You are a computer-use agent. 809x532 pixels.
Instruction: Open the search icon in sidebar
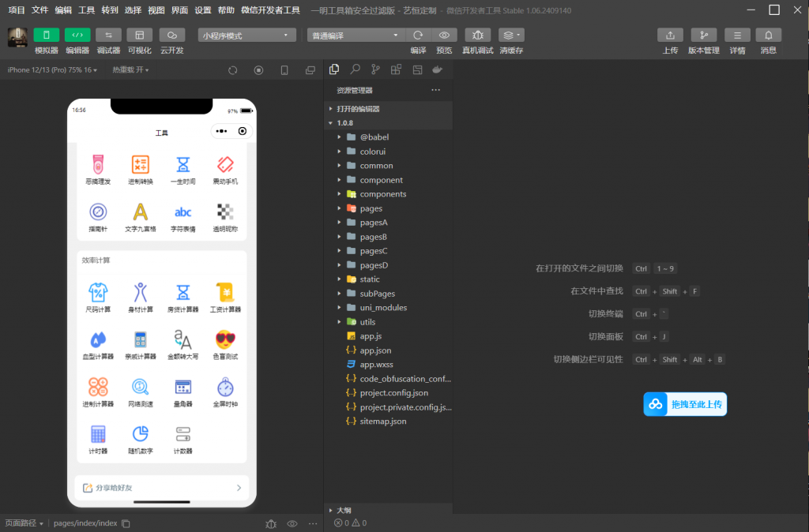[355, 69]
